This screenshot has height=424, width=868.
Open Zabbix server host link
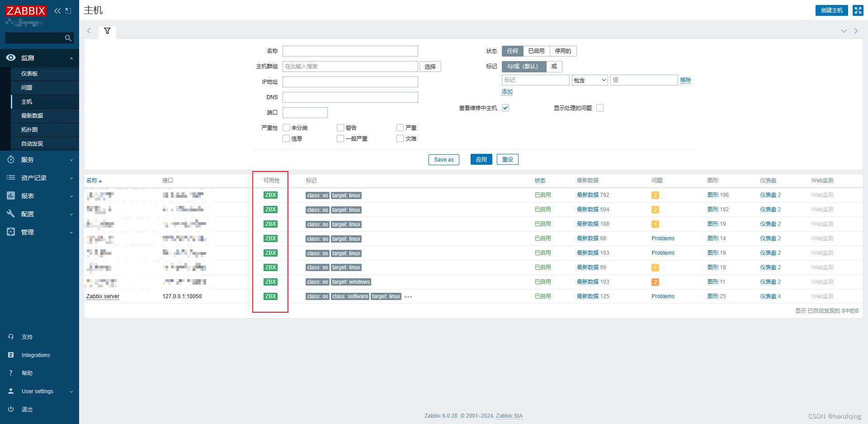(103, 296)
